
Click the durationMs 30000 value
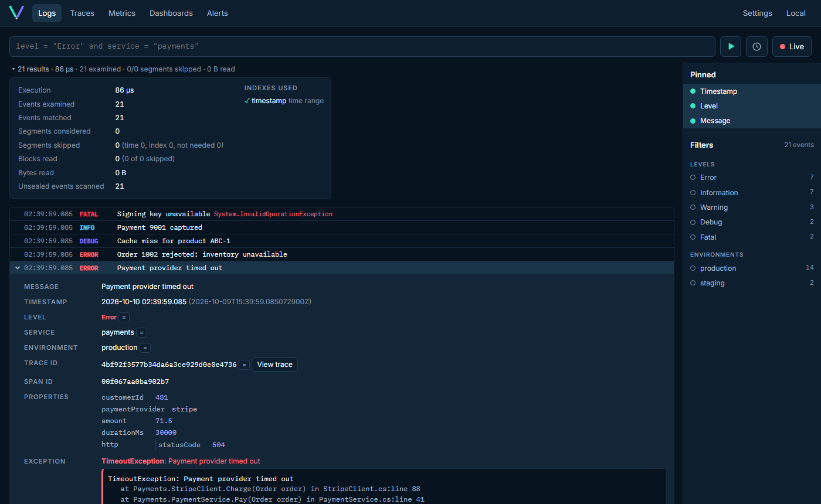tap(166, 433)
